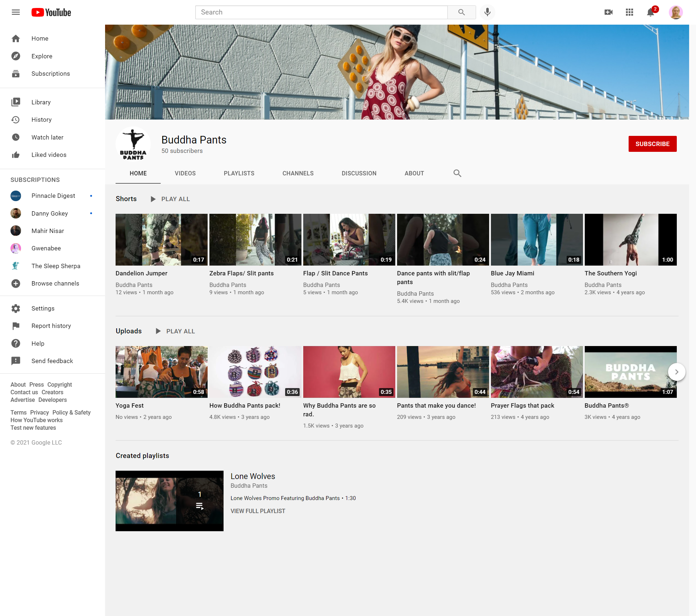Screen dimensions: 696x616
Task: Open Mahir Nisar subscription
Action: pyautogui.click(x=53, y=231)
